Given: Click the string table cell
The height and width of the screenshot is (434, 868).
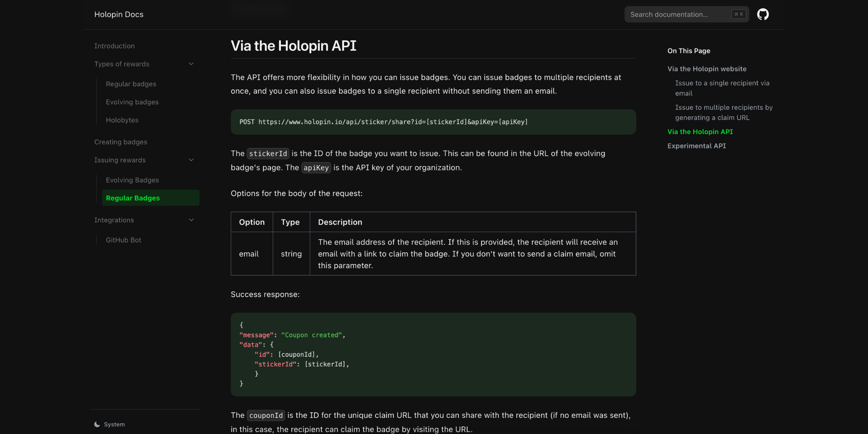Looking at the screenshot, I should click(291, 254).
